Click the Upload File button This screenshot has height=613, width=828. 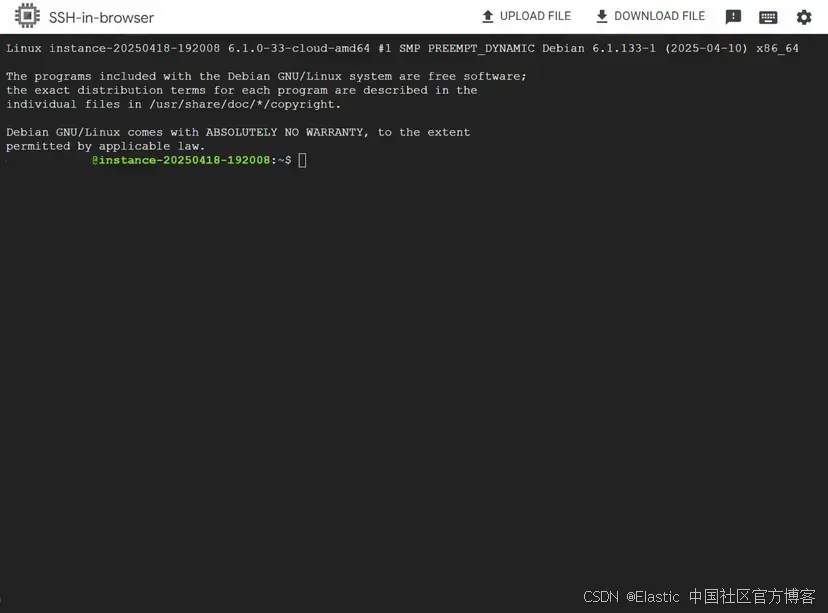point(526,16)
